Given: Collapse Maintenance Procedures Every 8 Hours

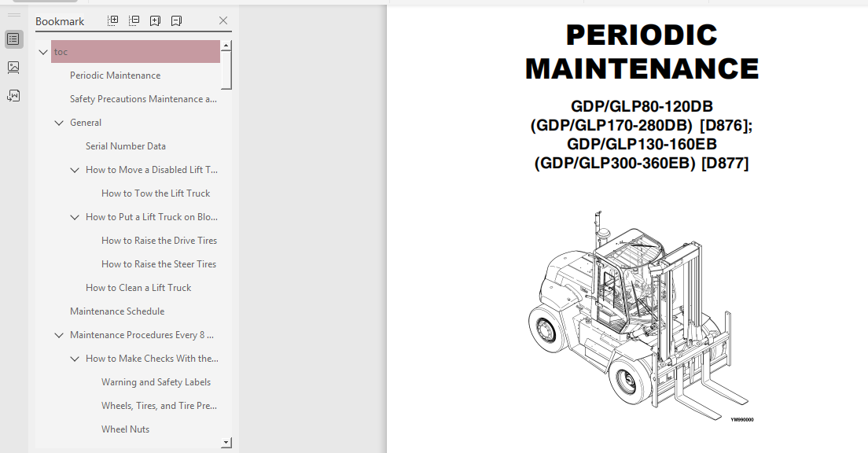Looking at the screenshot, I should 59,335.
